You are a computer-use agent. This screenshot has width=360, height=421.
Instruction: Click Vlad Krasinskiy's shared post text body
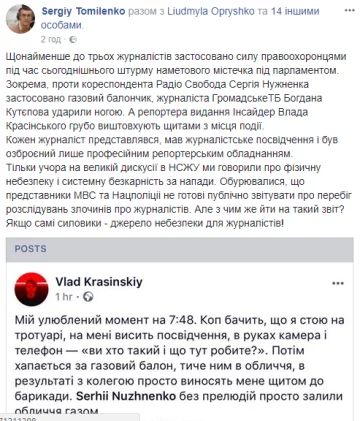tap(179, 365)
